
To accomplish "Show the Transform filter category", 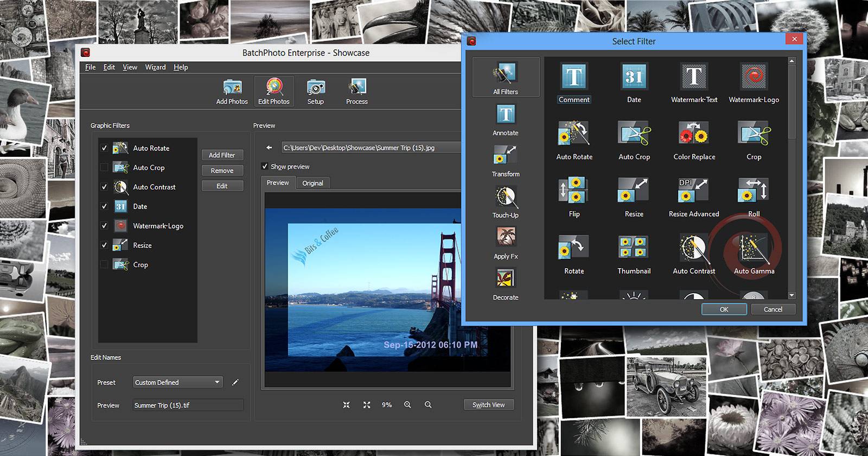I will [x=506, y=161].
